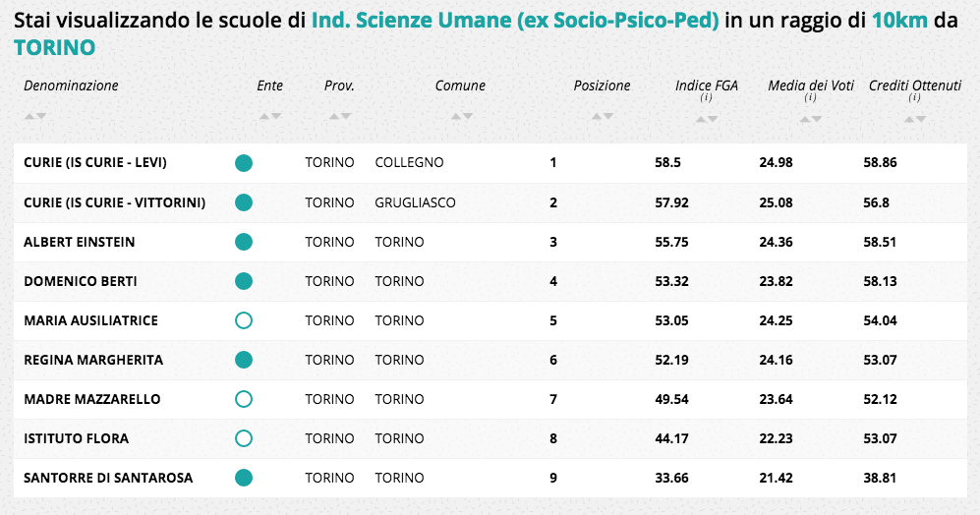
Task: Open the REGINA MARGHERITA school entry
Action: (x=93, y=360)
